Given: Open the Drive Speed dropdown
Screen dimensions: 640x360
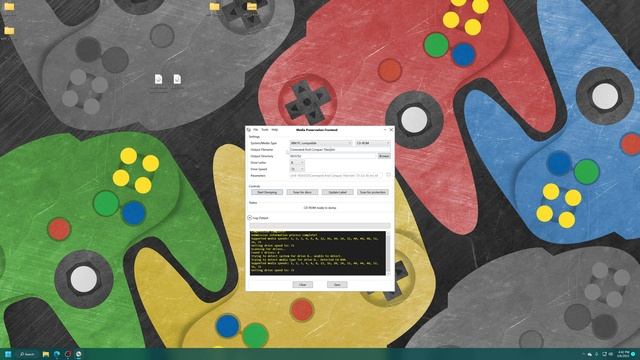Looking at the screenshot, I should [x=297, y=169].
